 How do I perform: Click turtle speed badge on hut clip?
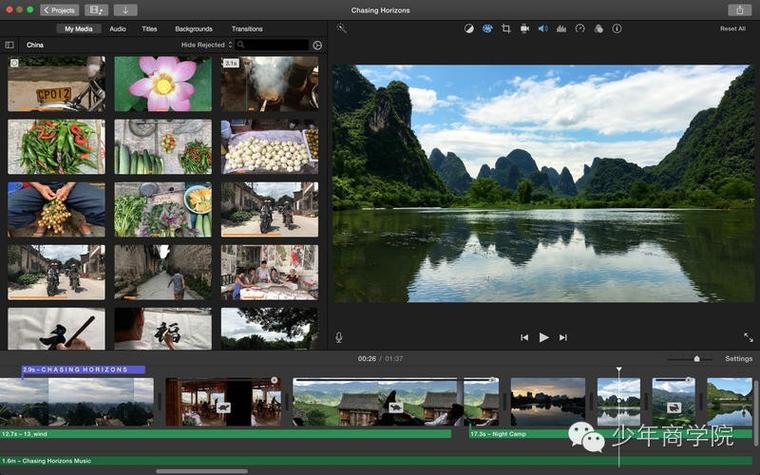[x=396, y=407]
